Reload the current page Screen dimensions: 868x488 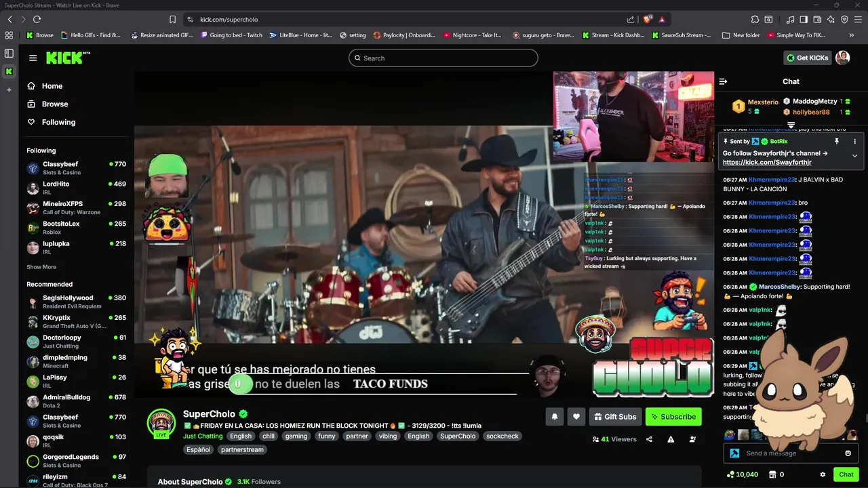click(x=37, y=19)
